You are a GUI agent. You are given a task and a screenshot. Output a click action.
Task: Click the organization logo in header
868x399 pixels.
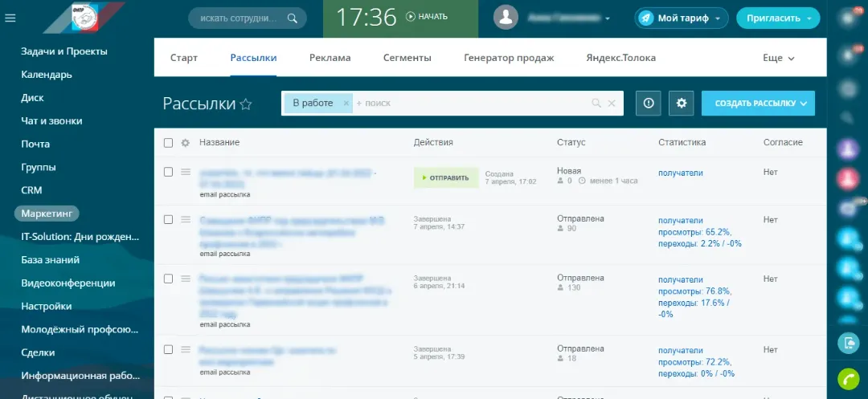(x=84, y=18)
